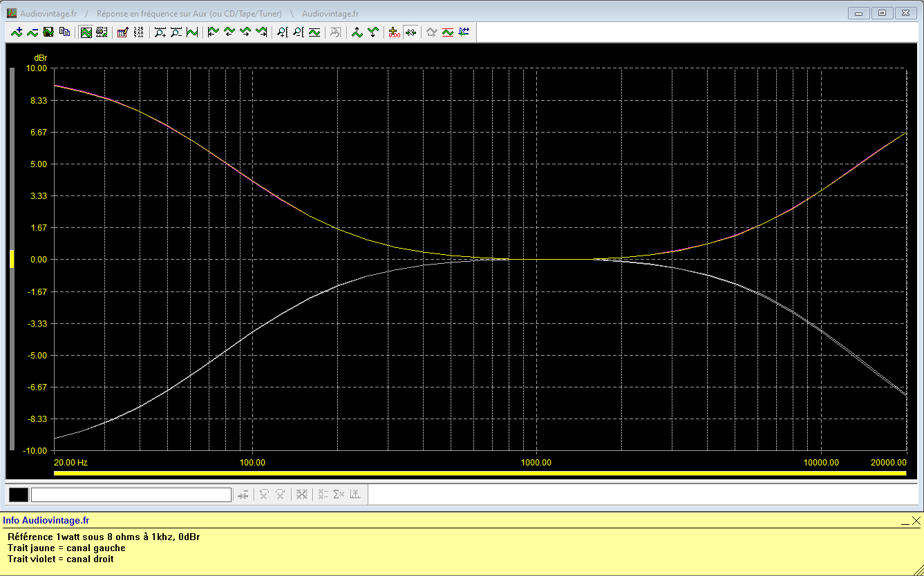
Task: Click the yellow slider handle on left scale bar
Action: [x=12, y=260]
